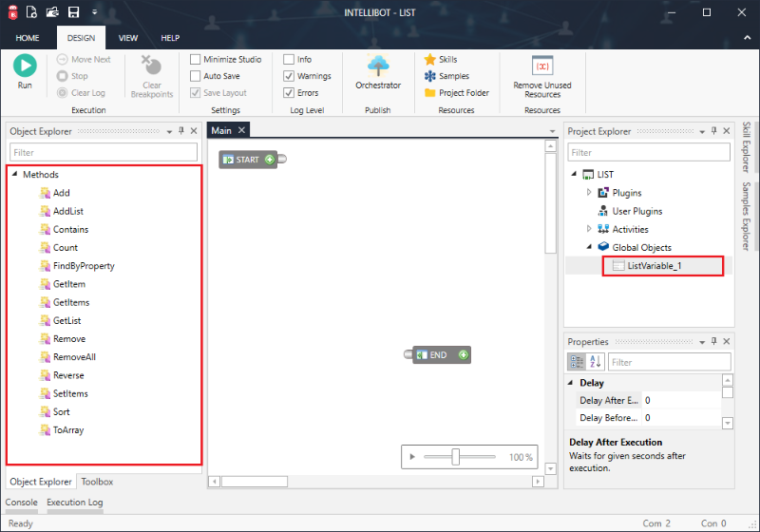
Task: Select the Main workflow tab
Action: point(221,130)
